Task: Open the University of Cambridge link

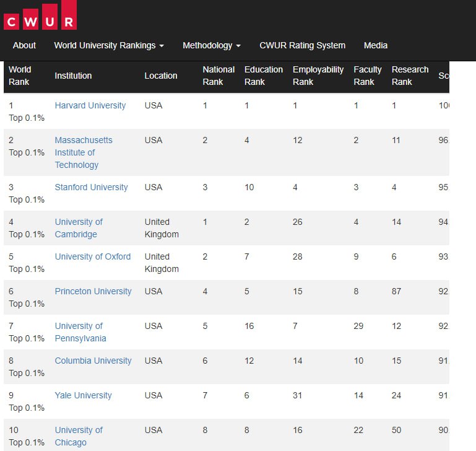Action: point(79,228)
